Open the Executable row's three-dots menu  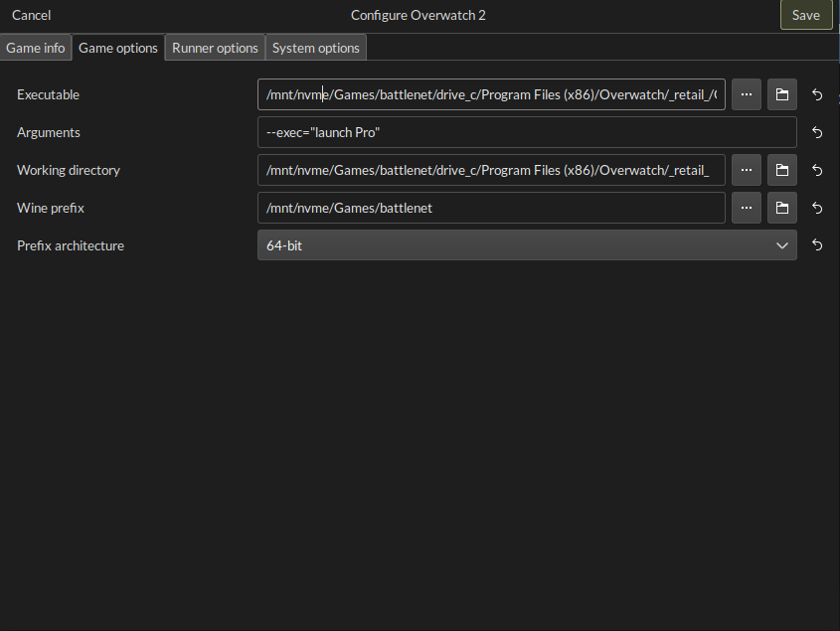click(x=747, y=94)
